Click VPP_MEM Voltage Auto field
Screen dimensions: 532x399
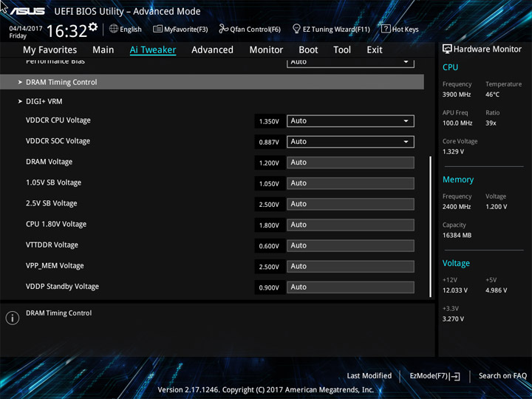click(350, 266)
